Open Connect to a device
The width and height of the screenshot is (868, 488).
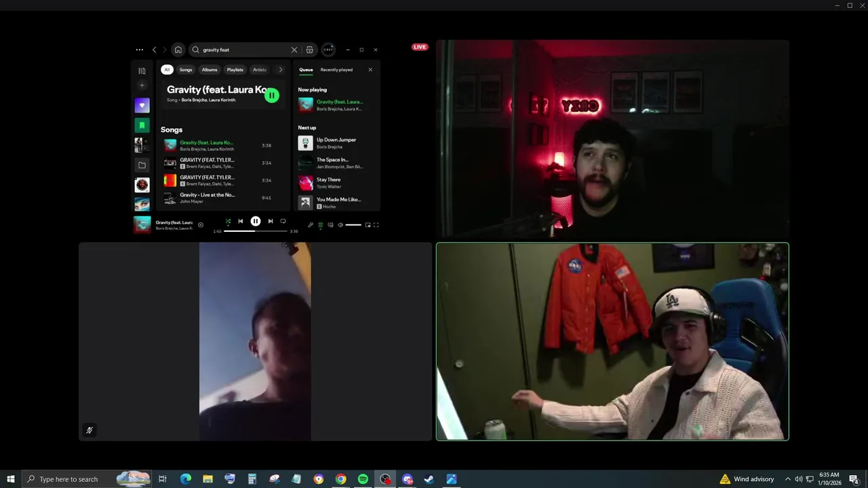pos(330,225)
